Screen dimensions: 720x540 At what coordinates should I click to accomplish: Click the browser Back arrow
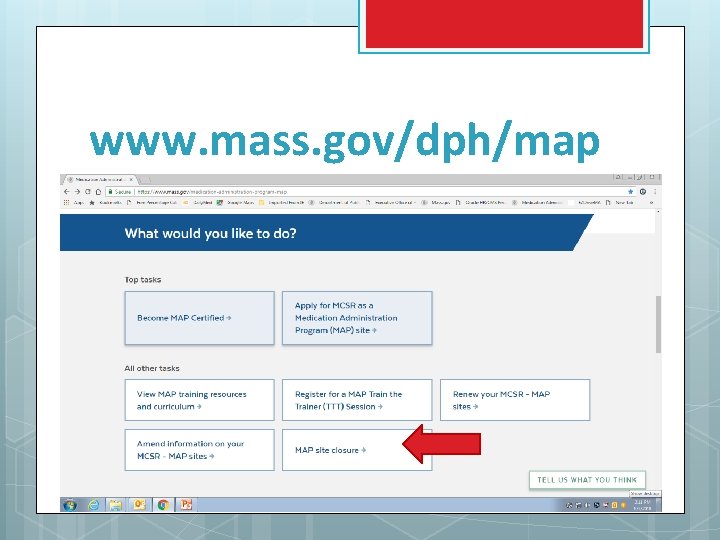(x=67, y=191)
